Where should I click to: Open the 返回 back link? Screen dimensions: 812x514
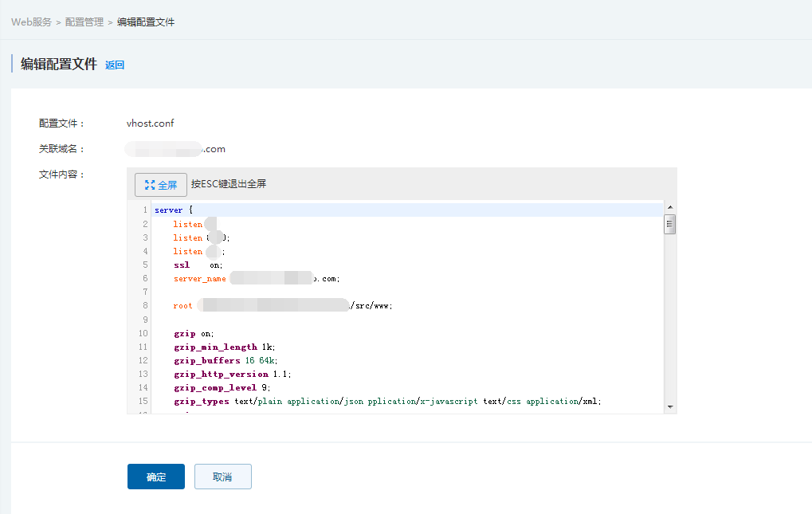click(115, 65)
